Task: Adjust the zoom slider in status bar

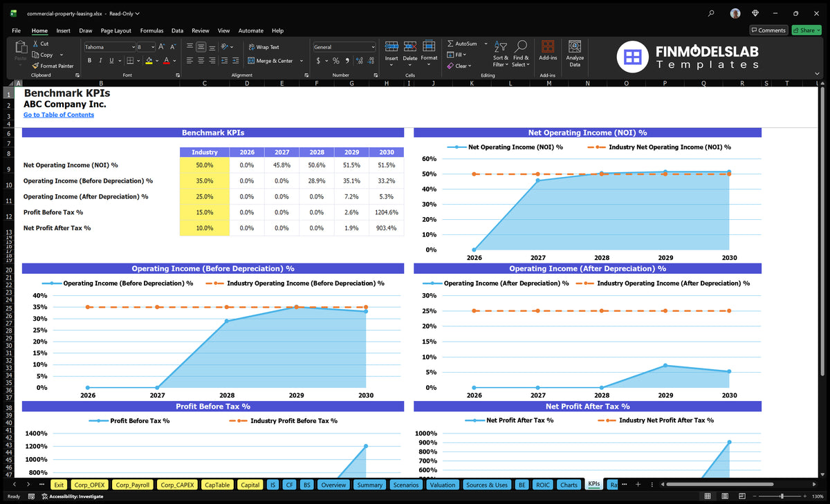Action: [x=782, y=496]
